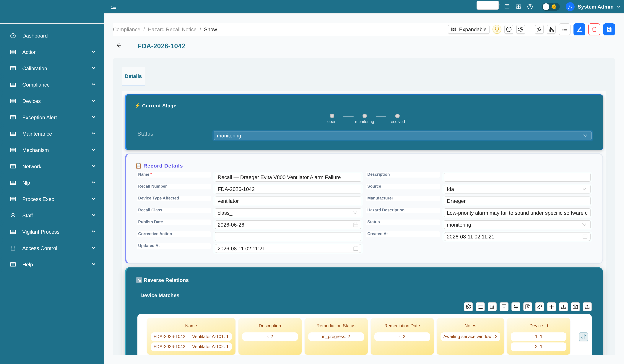Click the Device Matches upload icon

tap(587, 307)
